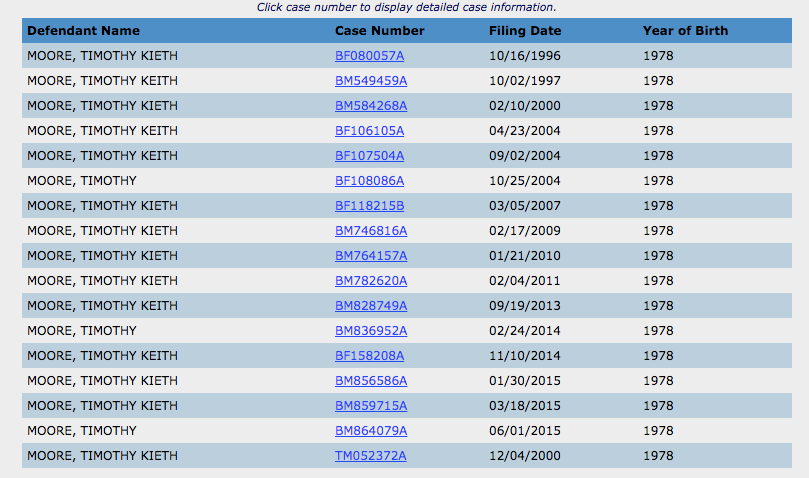Open case number BF108086A
The height and width of the screenshot is (478, 809).
click(369, 181)
